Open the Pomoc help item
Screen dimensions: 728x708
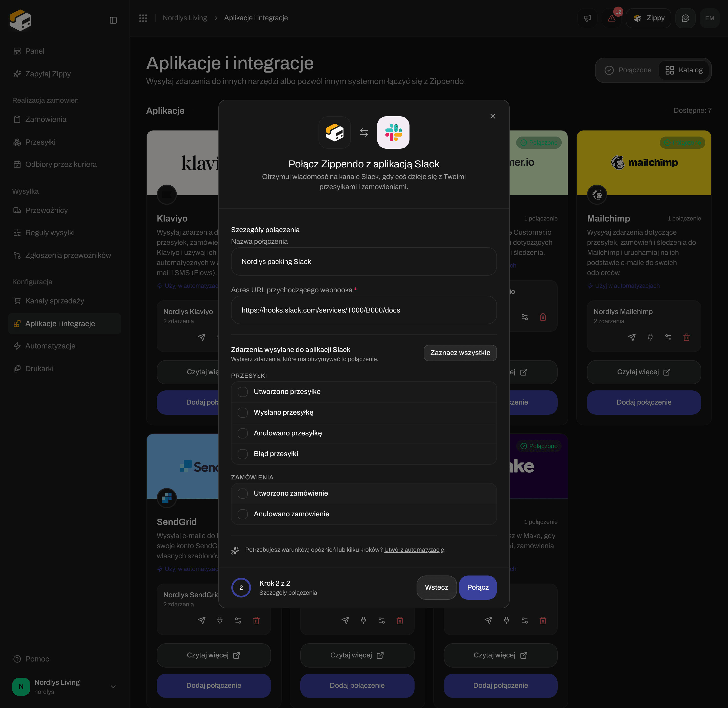point(65,659)
